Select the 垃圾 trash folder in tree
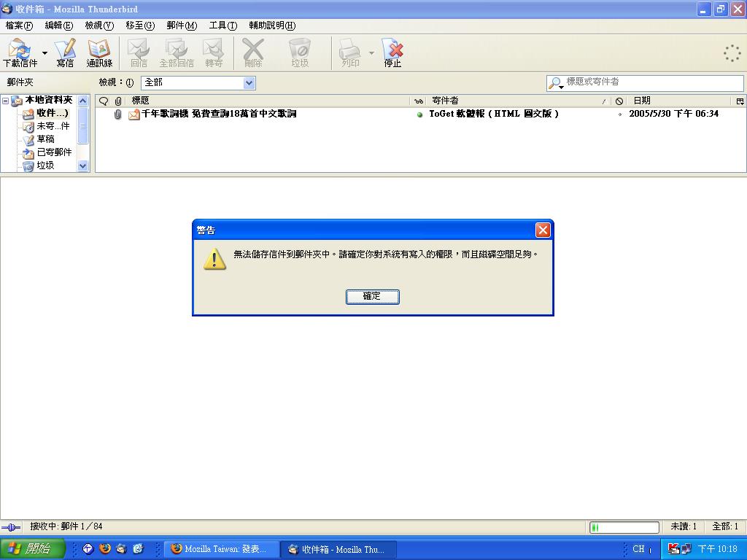 pos(45,166)
